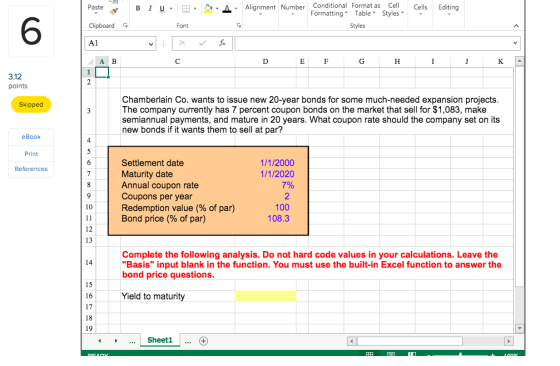
Task: Open Conditional Formatting menu
Action: [x=329, y=10]
